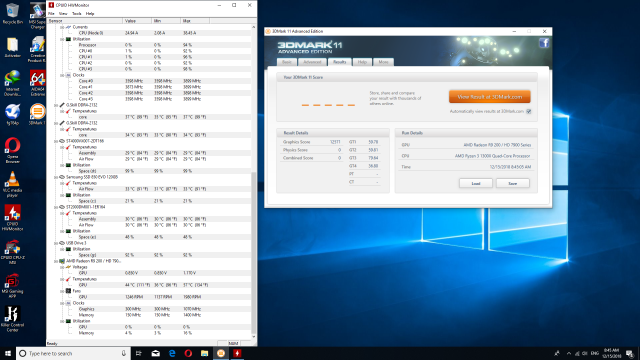This screenshot has height=360, width=640.
Task: Launch AIDA64 Extreme desktop shortcut
Action: click(x=37, y=83)
